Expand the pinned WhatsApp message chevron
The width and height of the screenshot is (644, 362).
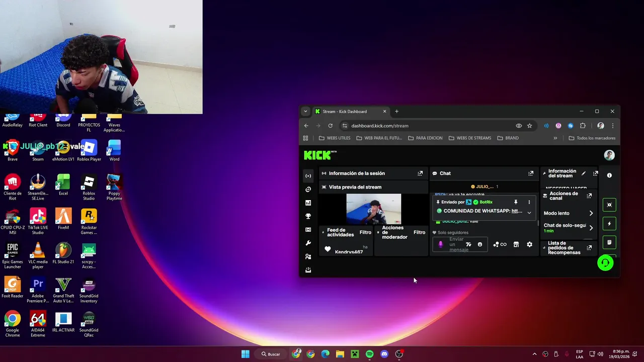[529, 212]
